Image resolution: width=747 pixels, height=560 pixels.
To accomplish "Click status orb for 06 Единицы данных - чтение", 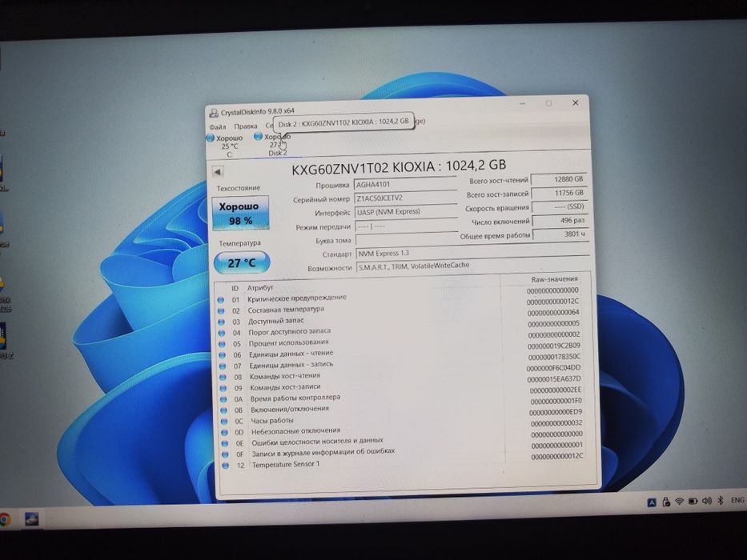I will click(222, 355).
